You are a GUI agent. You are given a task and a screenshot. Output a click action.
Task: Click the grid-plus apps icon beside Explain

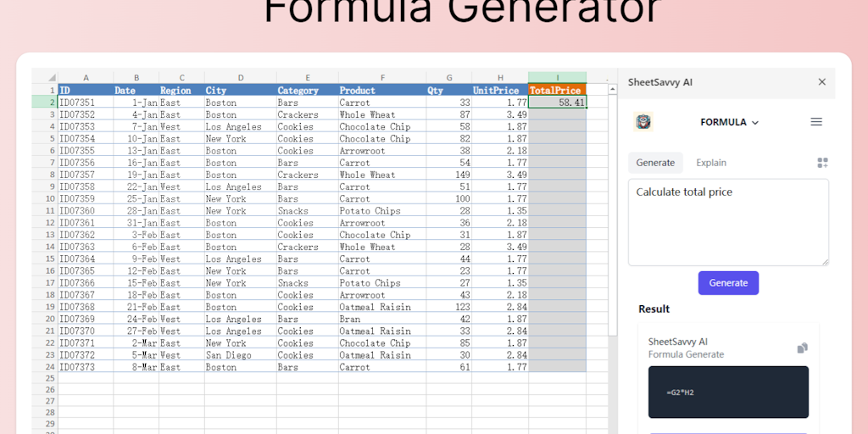coord(822,163)
